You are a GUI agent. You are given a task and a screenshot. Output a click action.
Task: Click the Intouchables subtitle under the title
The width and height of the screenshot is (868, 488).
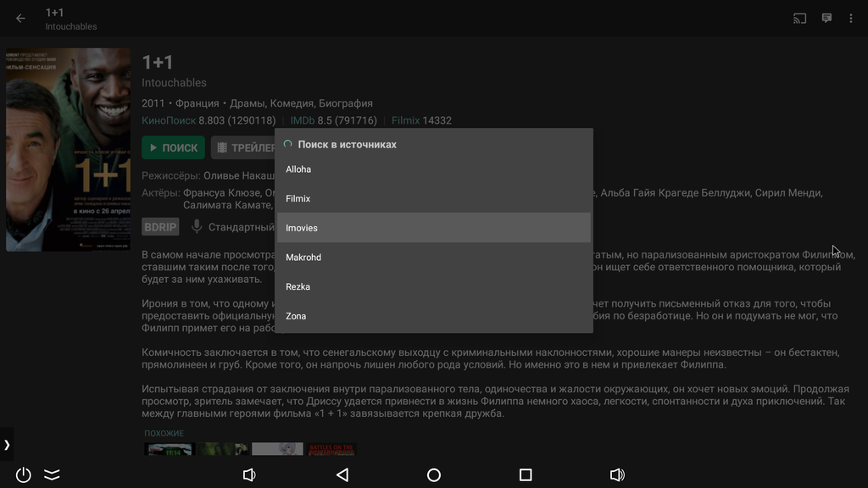(x=174, y=83)
